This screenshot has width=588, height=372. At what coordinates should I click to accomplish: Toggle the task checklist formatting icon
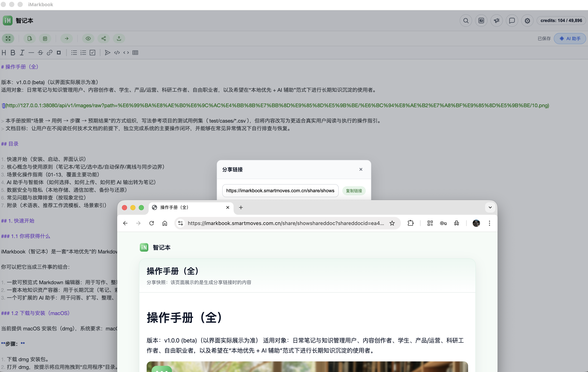click(x=92, y=53)
